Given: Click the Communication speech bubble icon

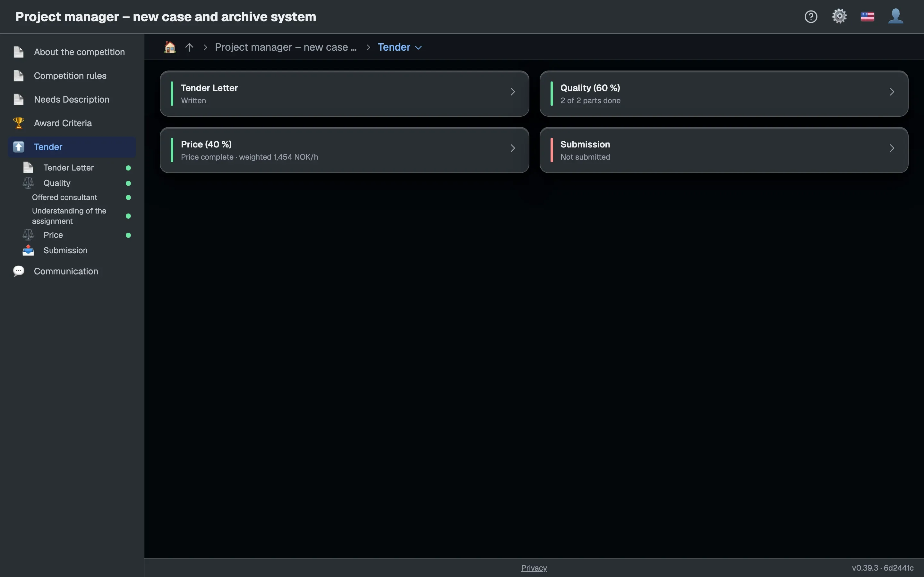Looking at the screenshot, I should (18, 271).
